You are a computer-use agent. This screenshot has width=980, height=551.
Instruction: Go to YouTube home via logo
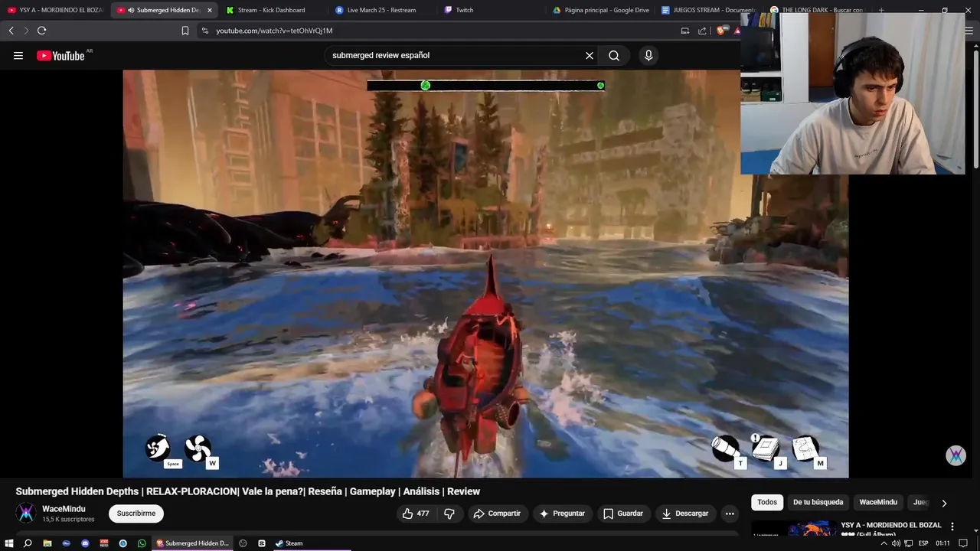pos(60,55)
